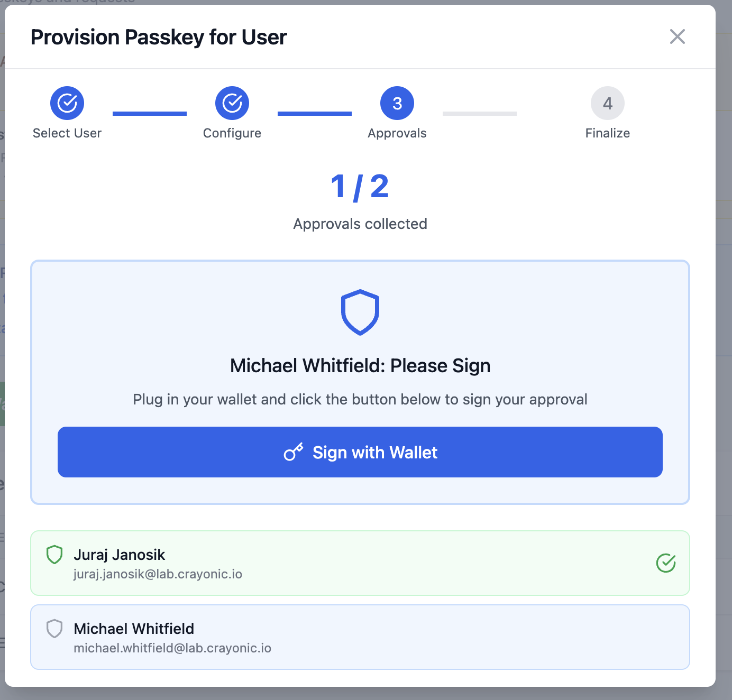Click the completed Configure step checkmark icon
732x700 pixels.
coord(232,103)
